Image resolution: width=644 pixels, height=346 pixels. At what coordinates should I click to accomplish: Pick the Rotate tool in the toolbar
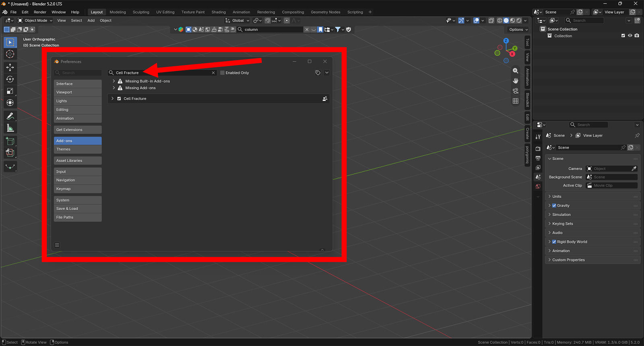(10, 79)
